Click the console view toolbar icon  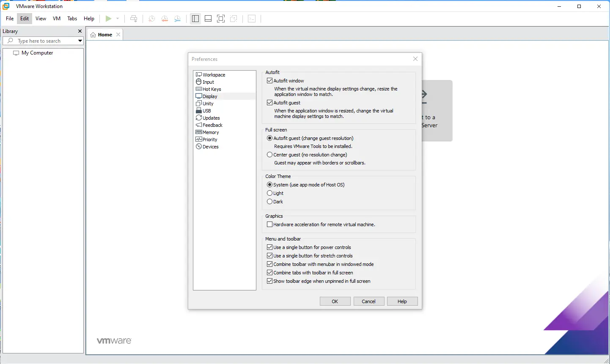(x=252, y=19)
